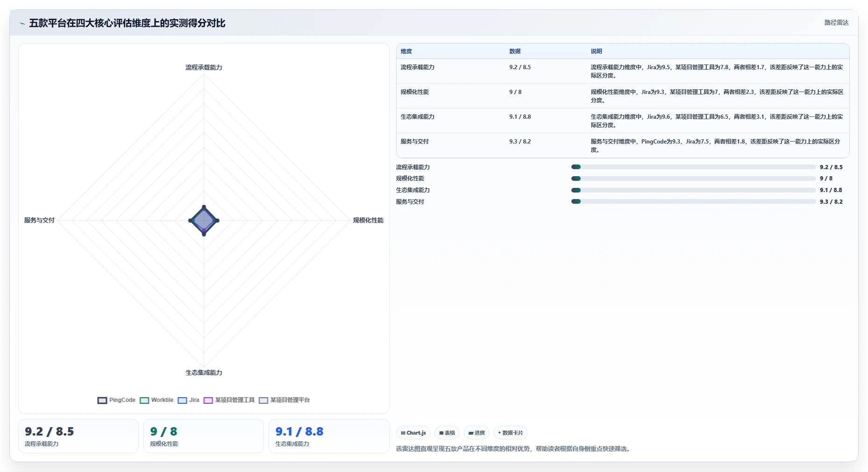Click the 说明 column header

tap(596, 51)
